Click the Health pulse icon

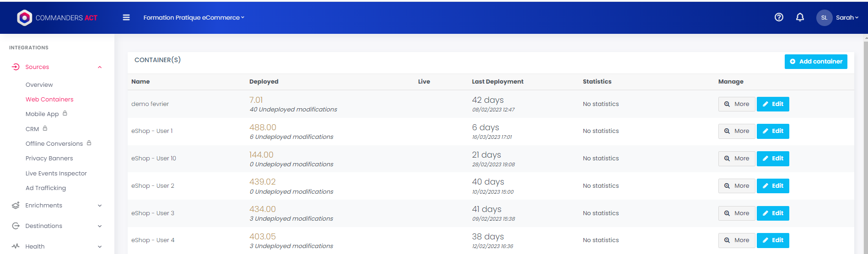tap(16, 246)
